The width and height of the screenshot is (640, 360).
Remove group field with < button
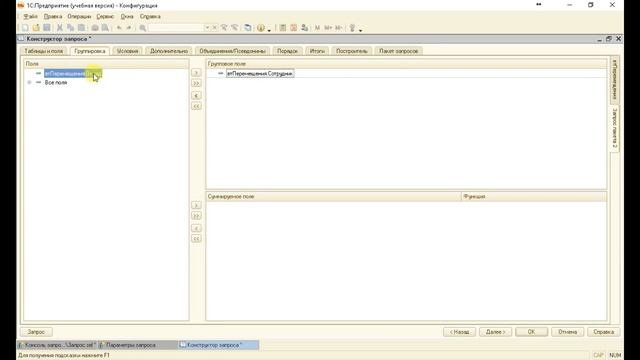tap(196, 96)
